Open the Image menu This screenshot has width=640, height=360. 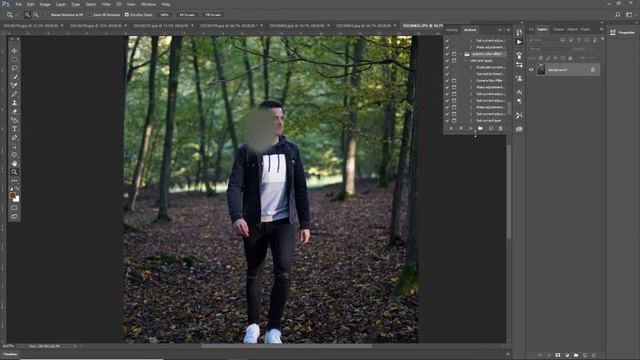click(45, 4)
